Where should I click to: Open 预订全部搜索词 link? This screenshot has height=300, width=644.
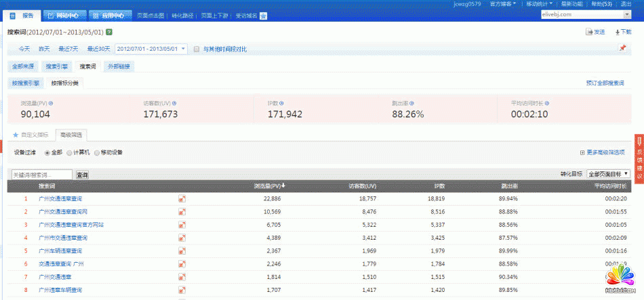point(605,83)
